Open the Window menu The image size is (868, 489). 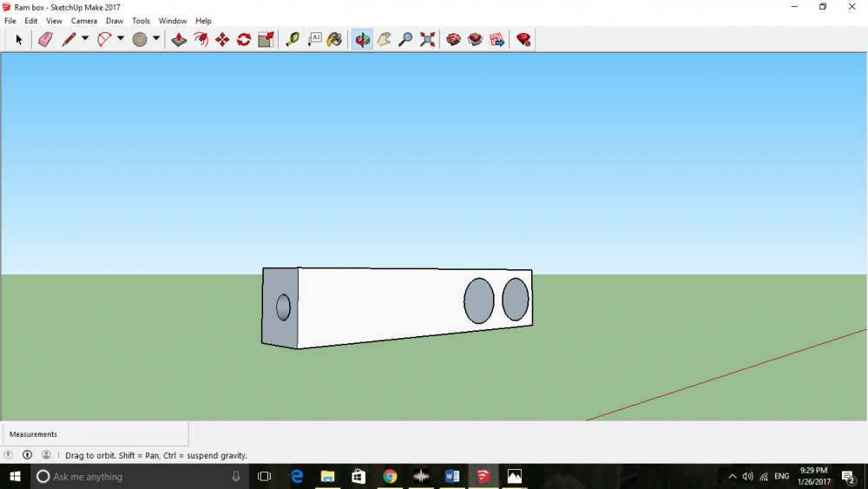click(172, 21)
